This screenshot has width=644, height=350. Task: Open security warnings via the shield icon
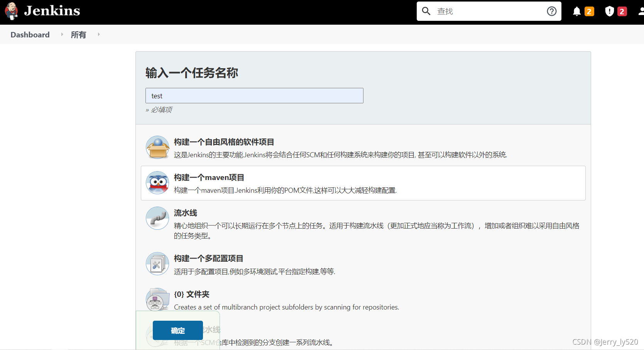[609, 11]
